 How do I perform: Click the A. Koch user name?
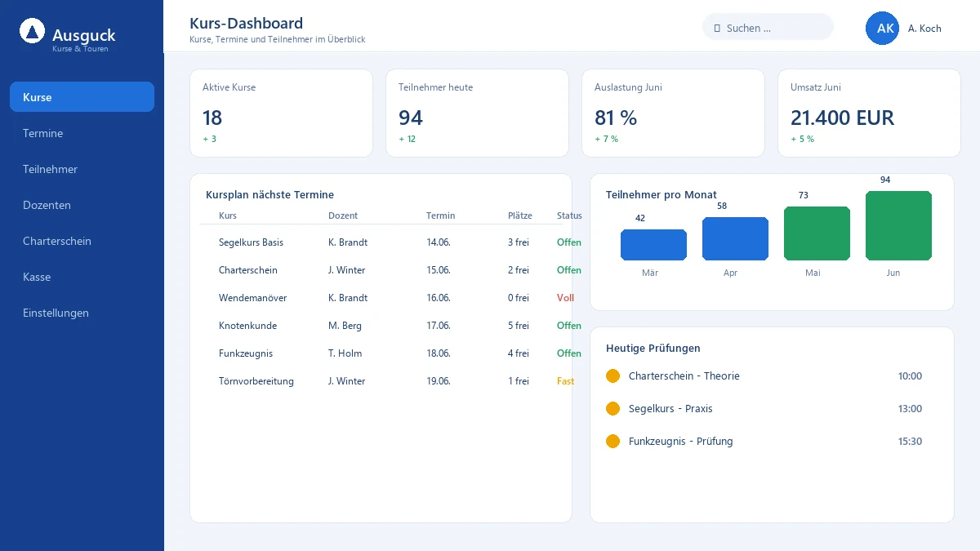click(x=924, y=29)
